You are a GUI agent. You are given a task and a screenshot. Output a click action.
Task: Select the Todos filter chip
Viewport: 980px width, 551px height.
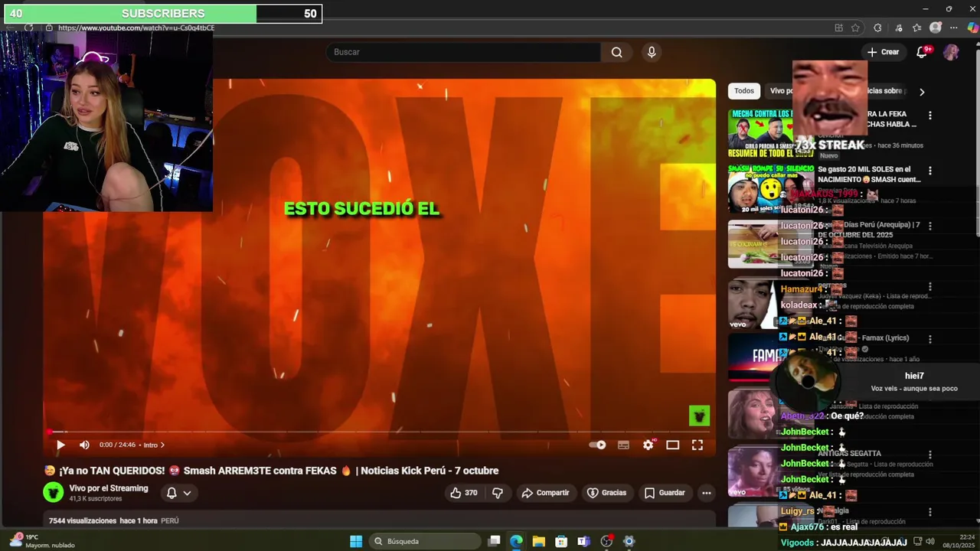(744, 90)
